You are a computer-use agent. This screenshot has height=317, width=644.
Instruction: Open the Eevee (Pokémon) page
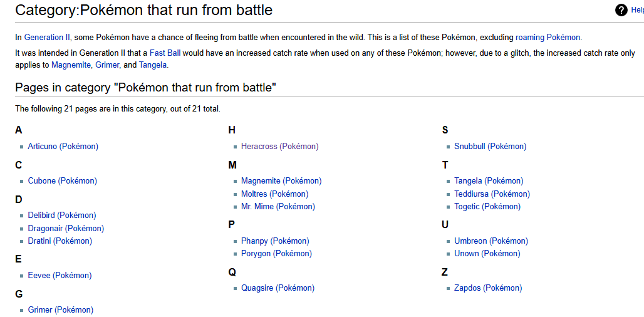point(60,276)
